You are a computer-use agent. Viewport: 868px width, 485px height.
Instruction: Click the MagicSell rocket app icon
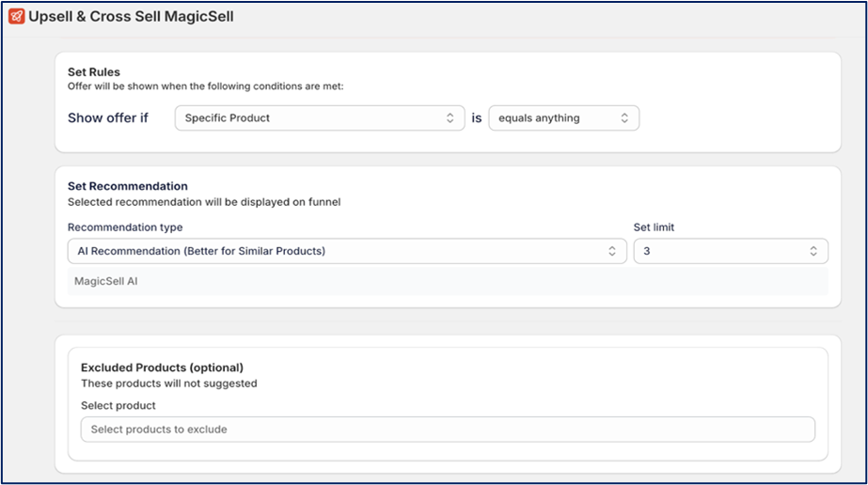(17, 17)
